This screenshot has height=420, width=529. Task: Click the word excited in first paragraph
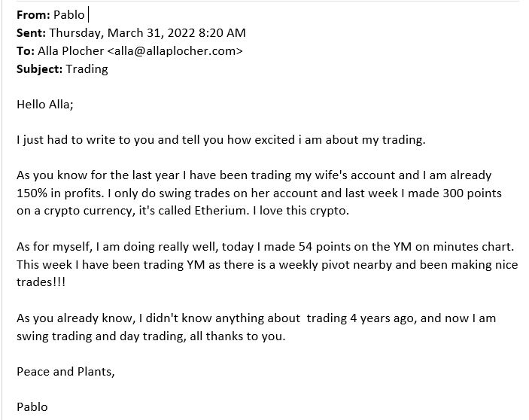(275, 140)
